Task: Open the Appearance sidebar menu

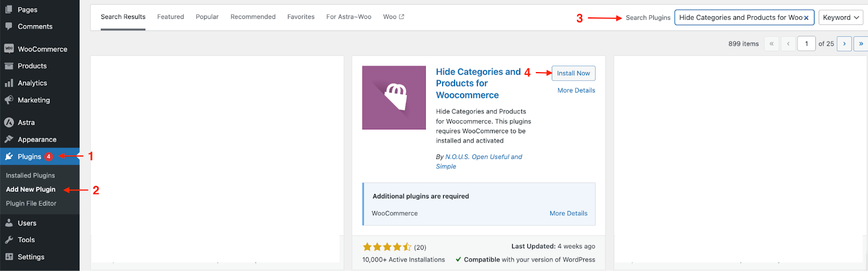Action: [x=40, y=139]
